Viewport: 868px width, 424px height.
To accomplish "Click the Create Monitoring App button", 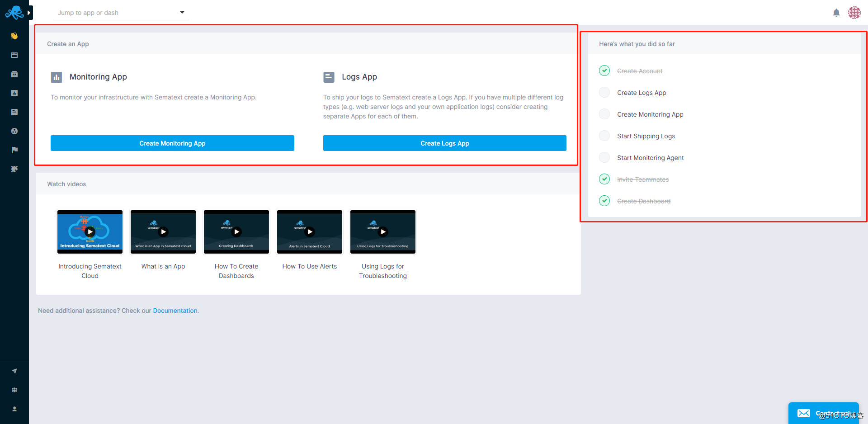I will 172,143.
